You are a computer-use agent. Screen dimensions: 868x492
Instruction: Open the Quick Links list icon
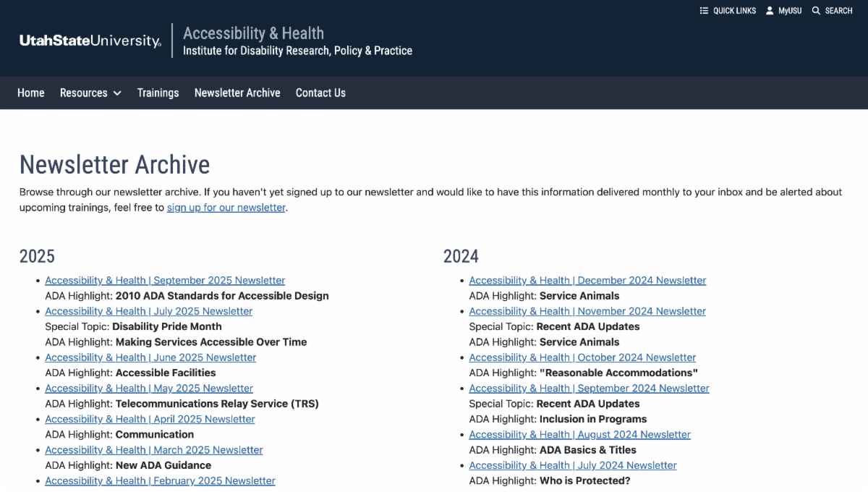coord(704,11)
